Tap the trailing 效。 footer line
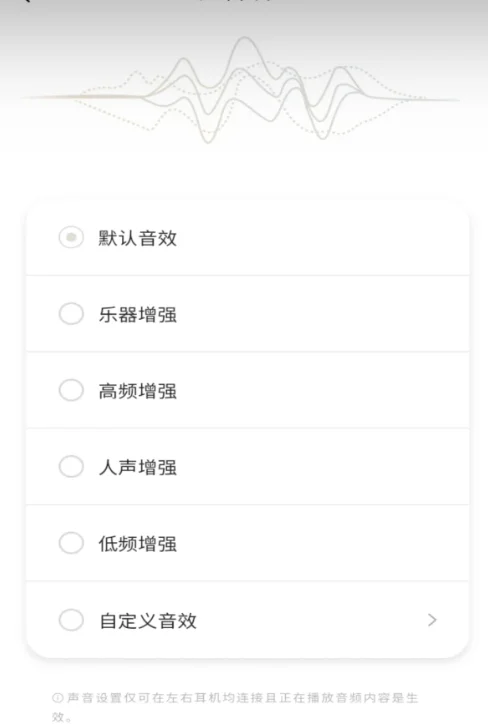This screenshot has width=488, height=724. click(62, 717)
